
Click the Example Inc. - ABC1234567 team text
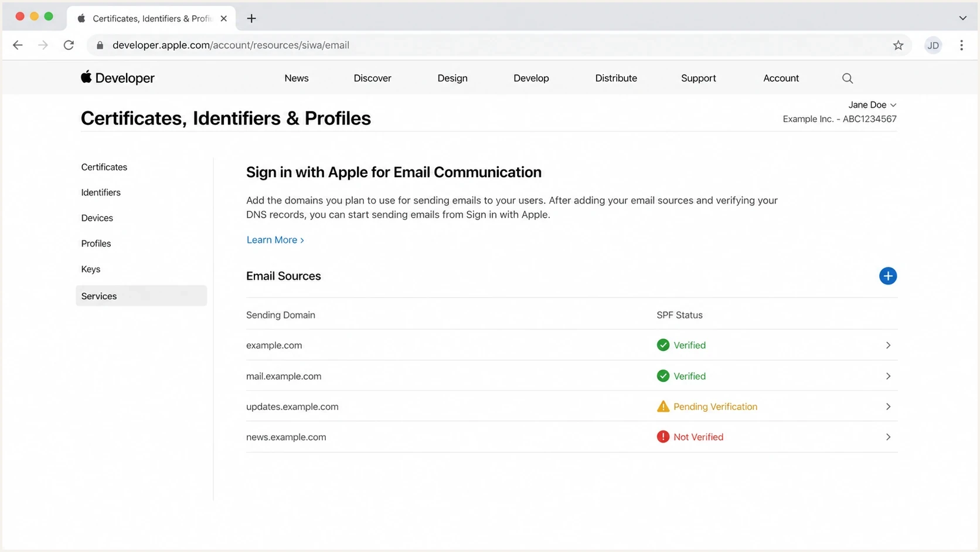pos(839,119)
